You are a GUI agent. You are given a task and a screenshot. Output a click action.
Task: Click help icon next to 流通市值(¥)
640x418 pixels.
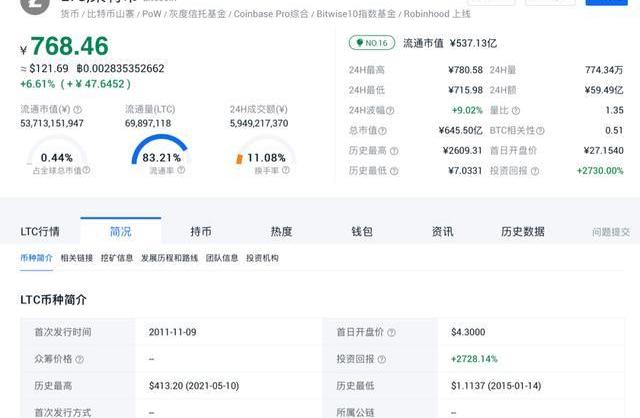pos(78,110)
